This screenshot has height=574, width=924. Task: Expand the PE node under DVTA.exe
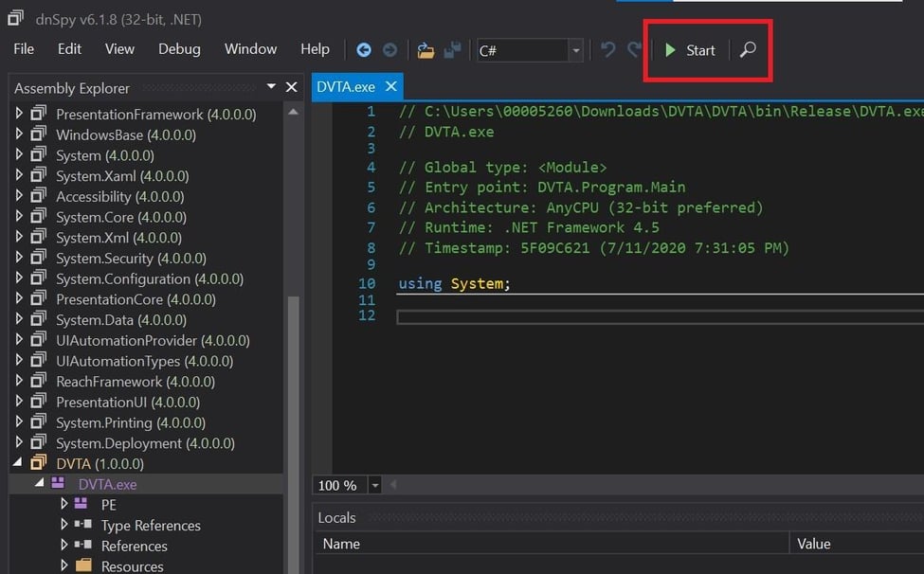pos(63,504)
